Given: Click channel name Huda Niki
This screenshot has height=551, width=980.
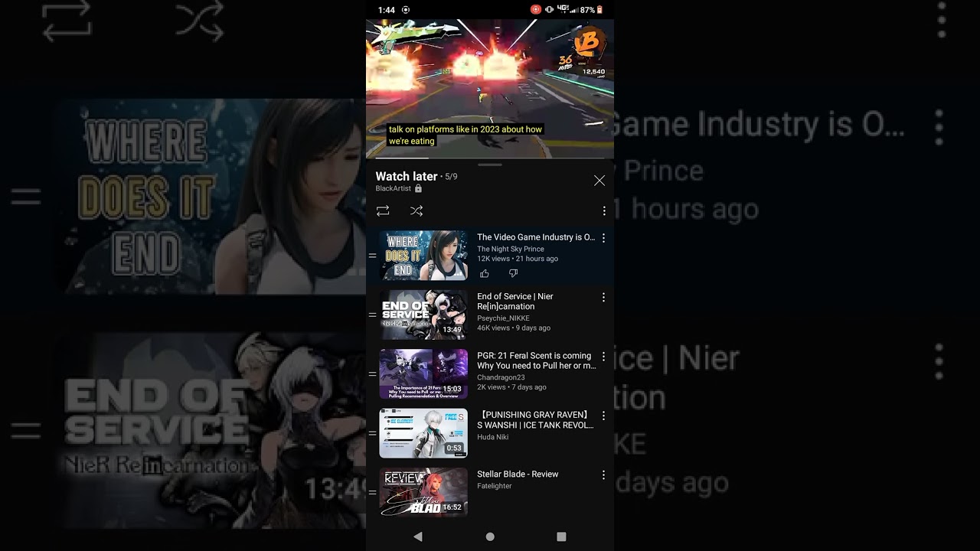Looking at the screenshot, I should pos(492,437).
